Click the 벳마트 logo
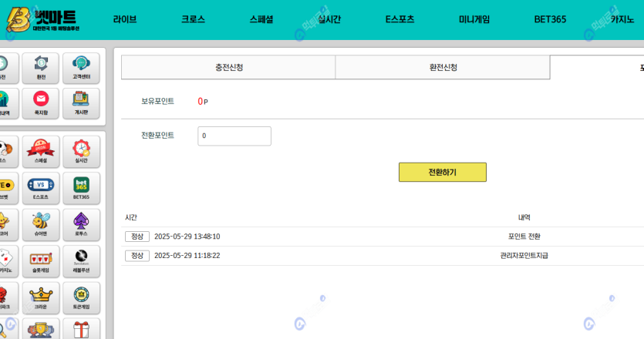This screenshot has height=339, width=644. (x=41, y=20)
